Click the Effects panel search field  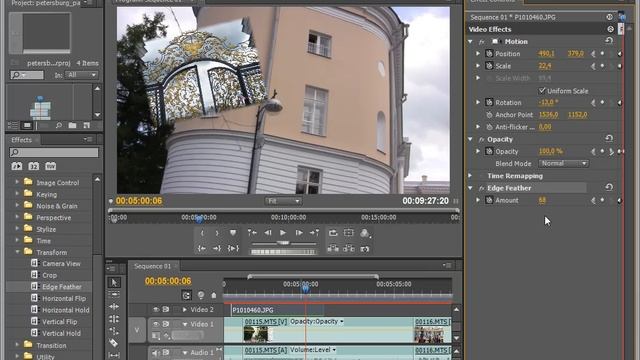pyautogui.click(x=54, y=152)
